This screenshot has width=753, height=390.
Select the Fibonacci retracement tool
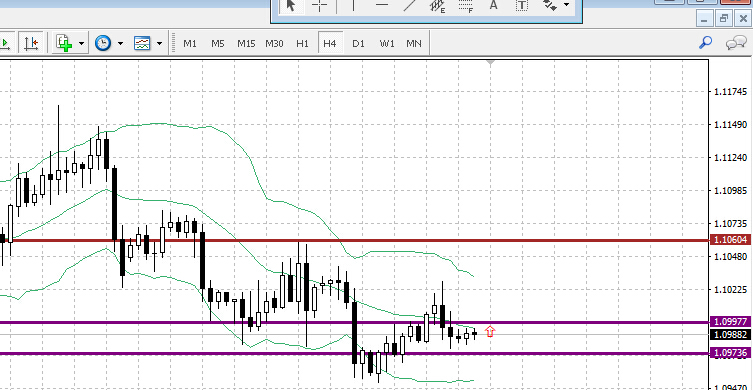click(465, 6)
